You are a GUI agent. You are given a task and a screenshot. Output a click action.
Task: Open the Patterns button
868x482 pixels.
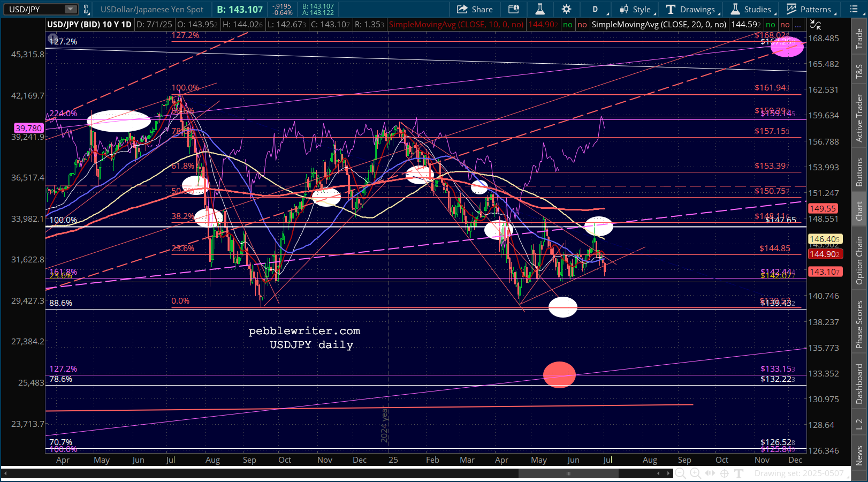click(x=809, y=9)
